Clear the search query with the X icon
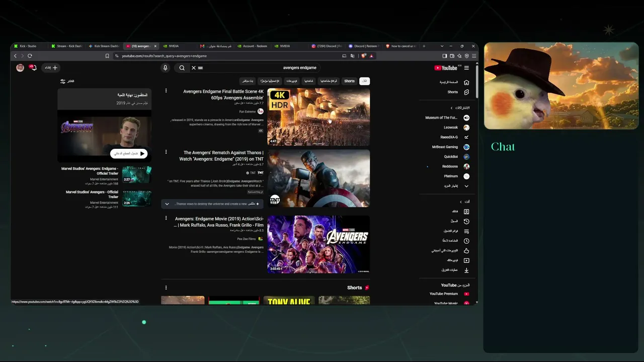The width and height of the screenshot is (644, 362). 193,68
